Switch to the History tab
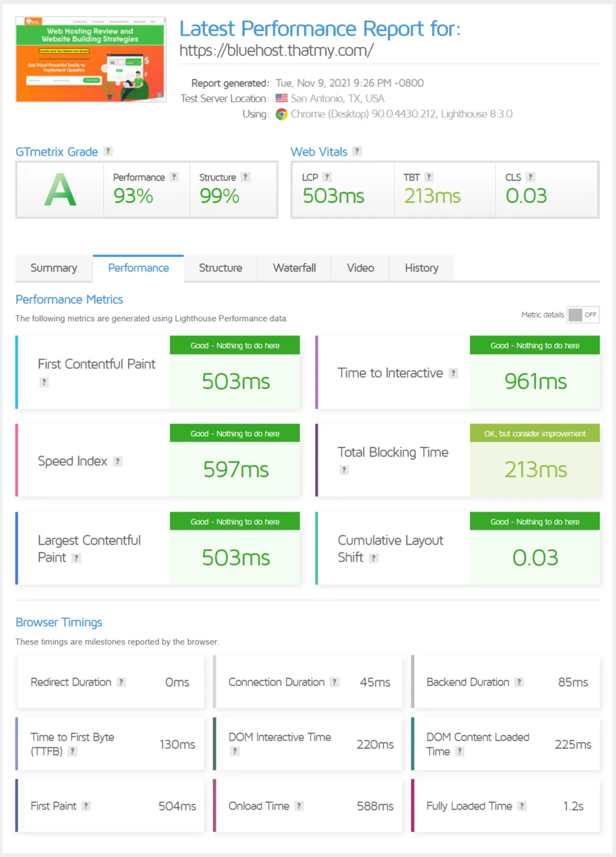616x857 pixels. [422, 268]
